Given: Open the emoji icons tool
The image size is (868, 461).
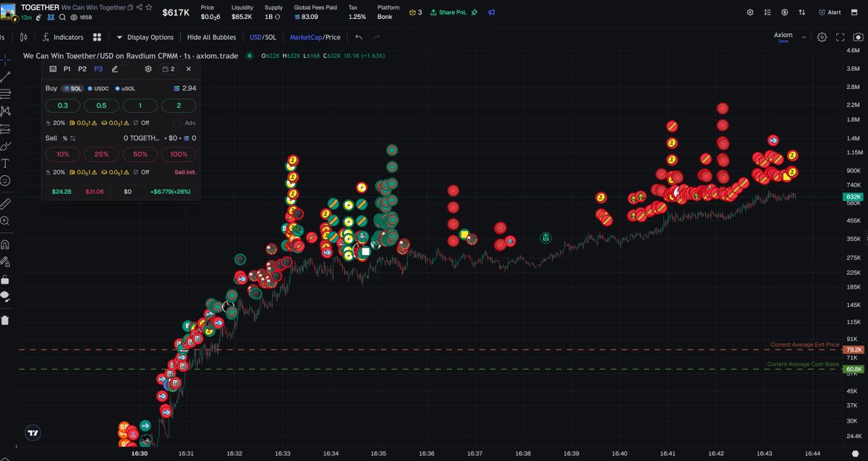Looking at the screenshot, I should 6,181.
